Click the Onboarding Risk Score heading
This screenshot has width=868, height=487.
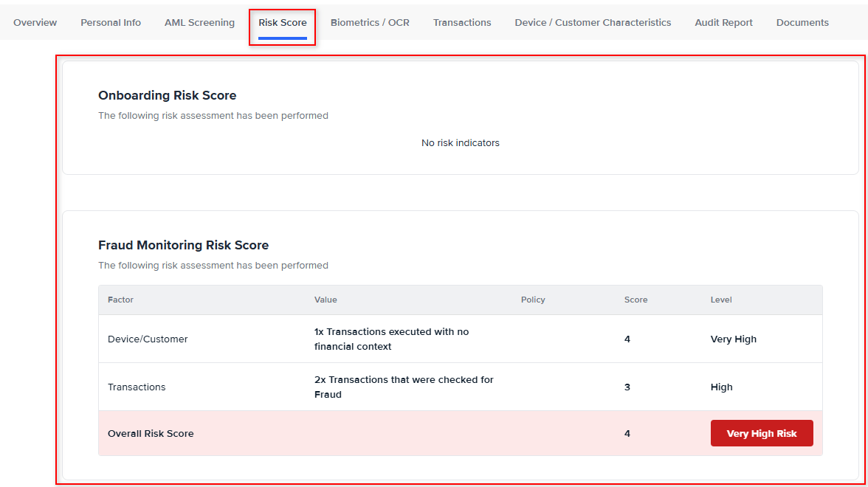[x=167, y=95]
